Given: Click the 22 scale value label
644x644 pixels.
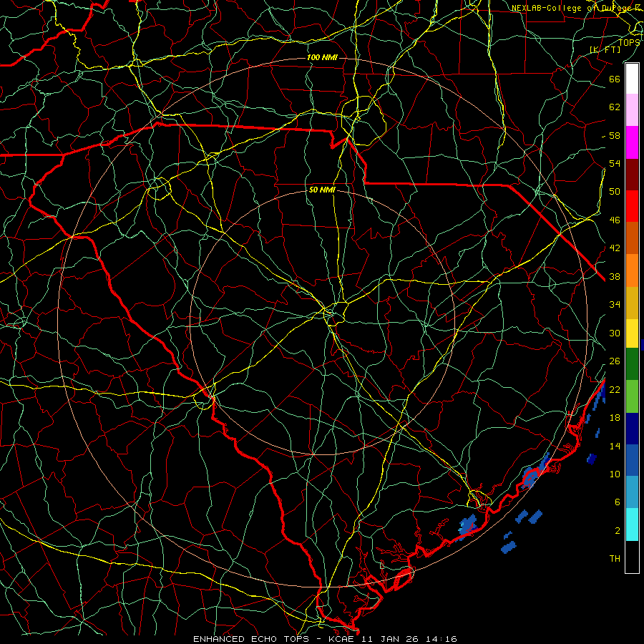Looking at the screenshot, I should [x=615, y=389].
